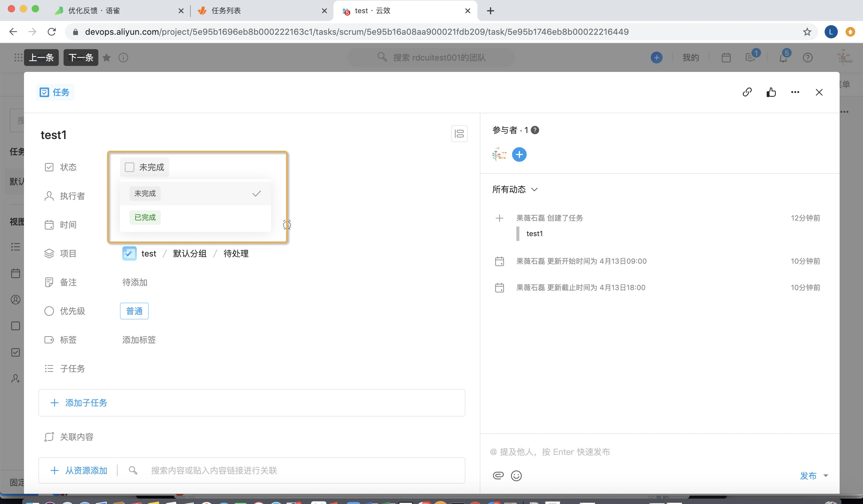
Task: Open the help icon in top header
Action: (808, 58)
